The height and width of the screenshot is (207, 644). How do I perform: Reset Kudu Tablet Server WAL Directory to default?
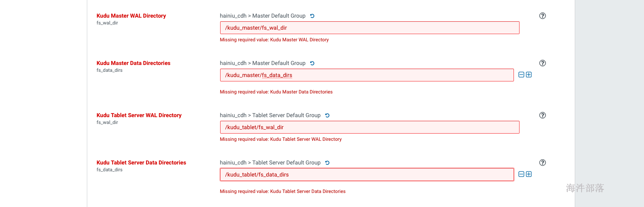tap(327, 116)
